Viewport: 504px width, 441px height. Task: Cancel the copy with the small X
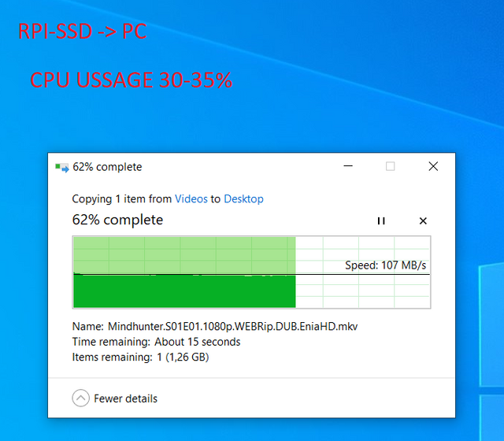pos(423,220)
